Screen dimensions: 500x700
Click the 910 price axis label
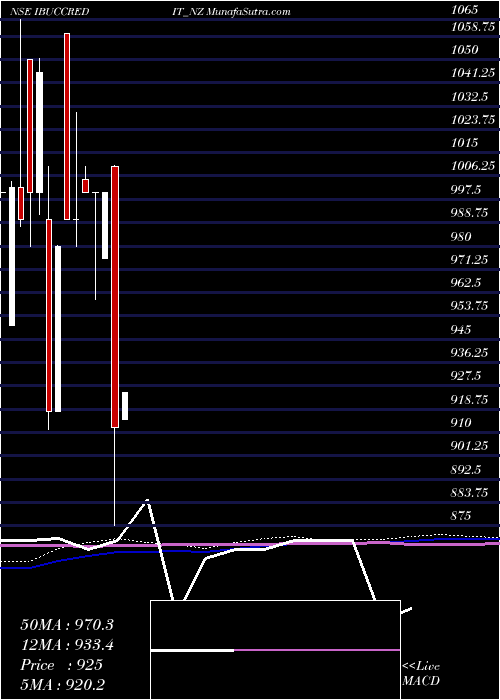click(x=461, y=422)
